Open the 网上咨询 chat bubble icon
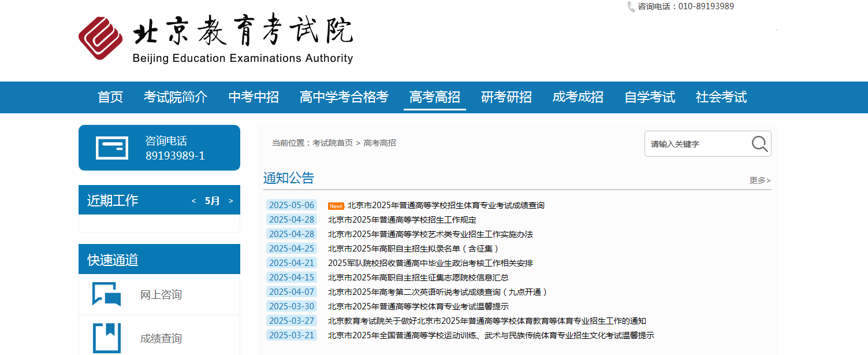Image resolution: width=868 pixels, height=355 pixels. tap(107, 294)
